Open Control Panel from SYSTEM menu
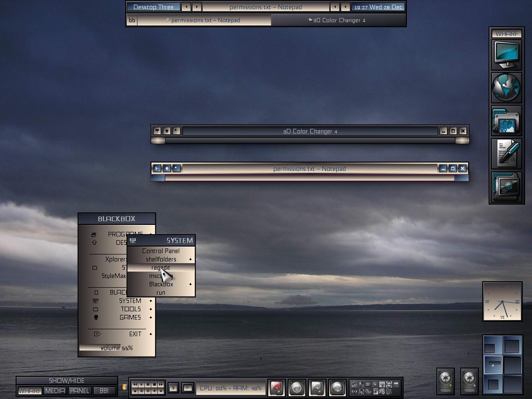Image resolution: width=532 pixels, height=399 pixels. point(161,251)
